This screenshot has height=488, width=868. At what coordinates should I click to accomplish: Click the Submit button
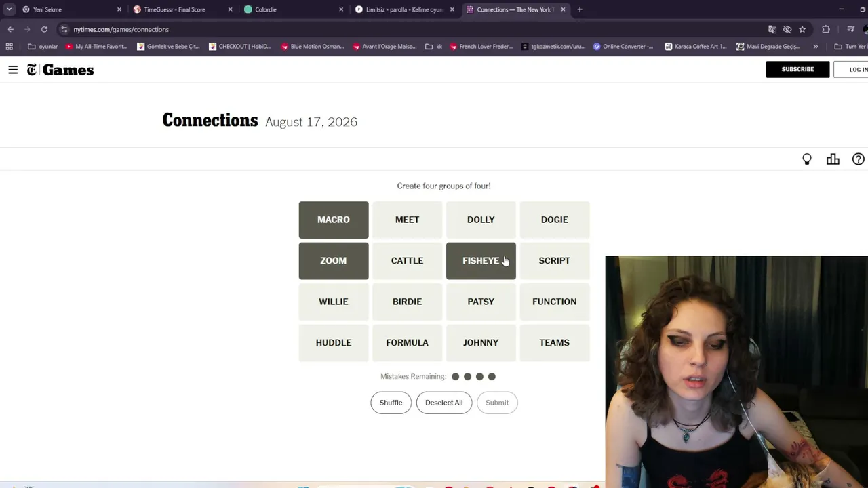(x=497, y=403)
